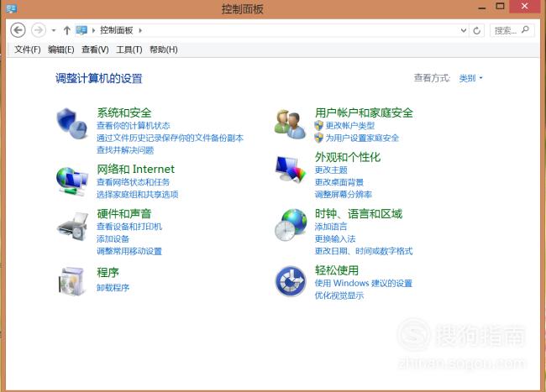Click 调整屏幕分辨率 link
The width and height of the screenshot is (546, 392).
(x=344, y=194)
